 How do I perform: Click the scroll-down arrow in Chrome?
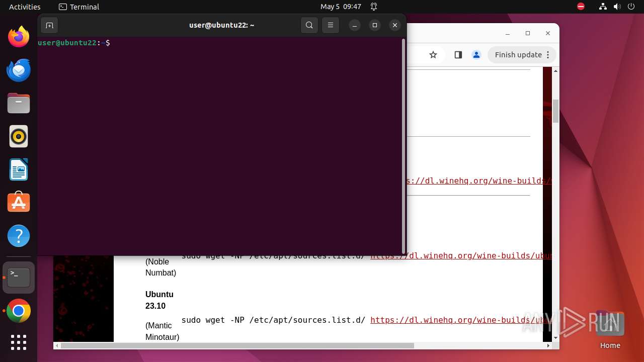click(x=555, y=337)
